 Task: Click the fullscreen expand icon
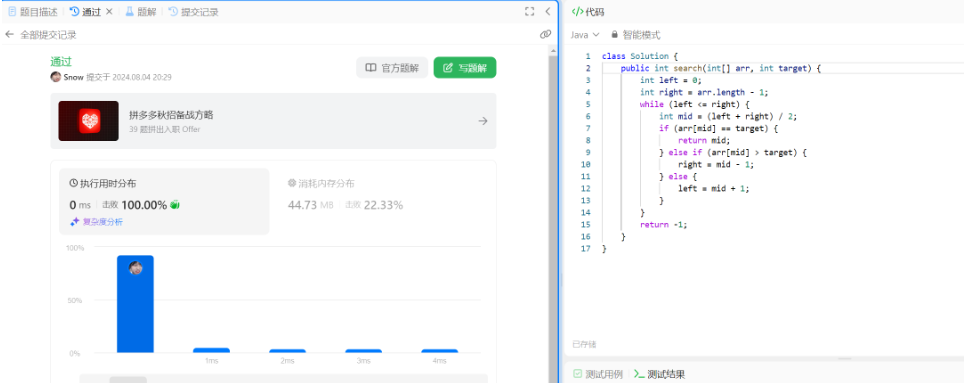[530, 11]
